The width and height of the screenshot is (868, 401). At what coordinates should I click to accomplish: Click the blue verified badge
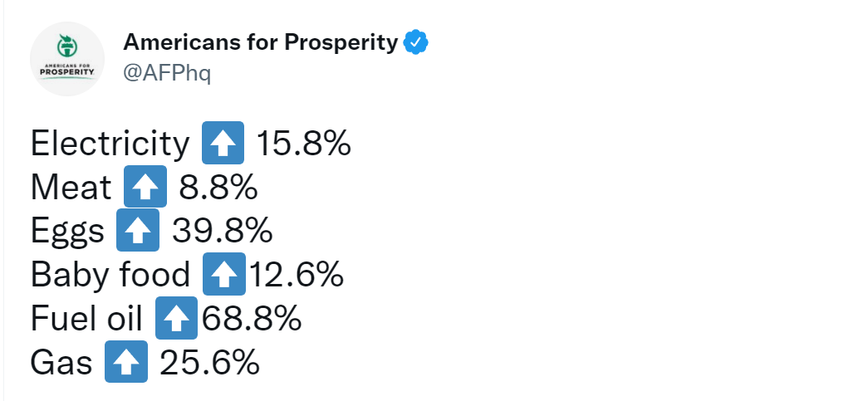tap(415, 42)
